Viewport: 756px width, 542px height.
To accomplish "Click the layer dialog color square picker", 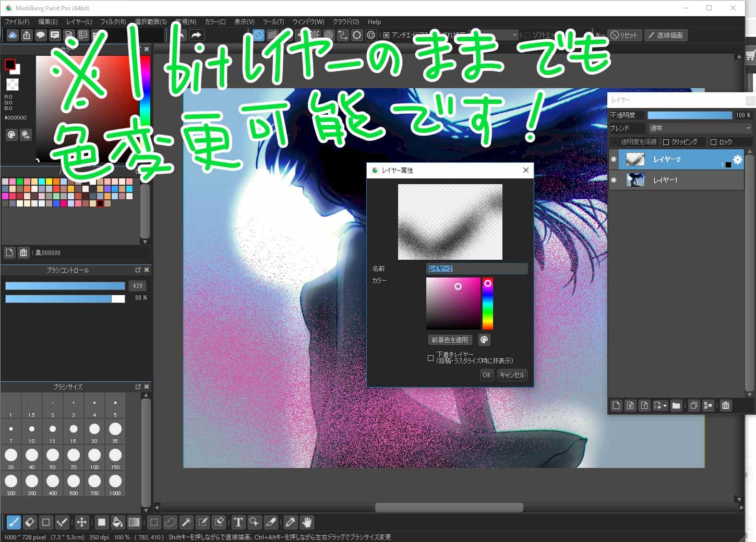I will tap(453, 304).
